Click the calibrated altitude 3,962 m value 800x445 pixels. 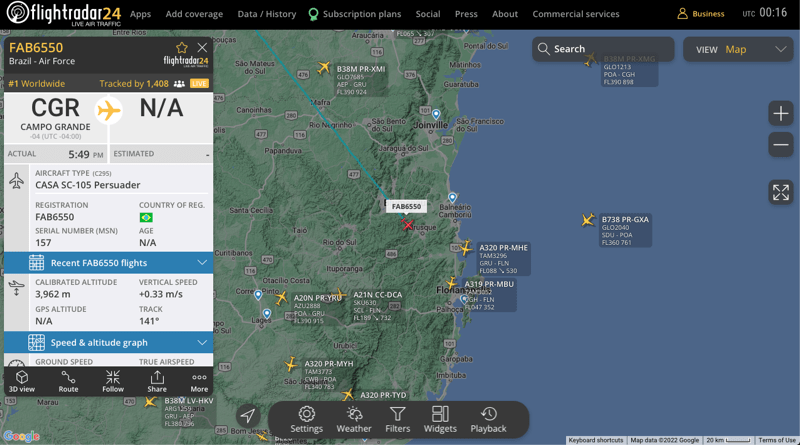(53, 294)
